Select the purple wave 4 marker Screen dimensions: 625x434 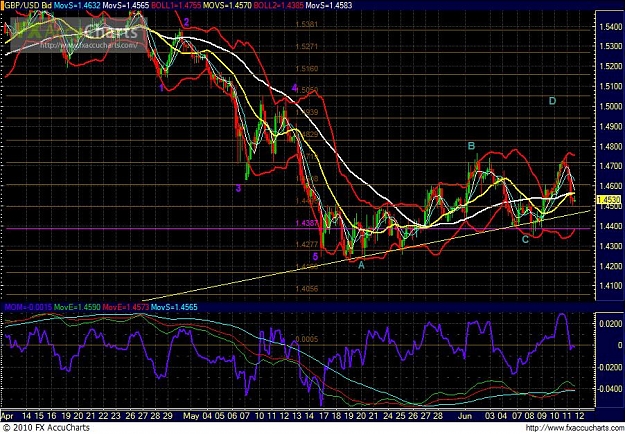point(295,88)
